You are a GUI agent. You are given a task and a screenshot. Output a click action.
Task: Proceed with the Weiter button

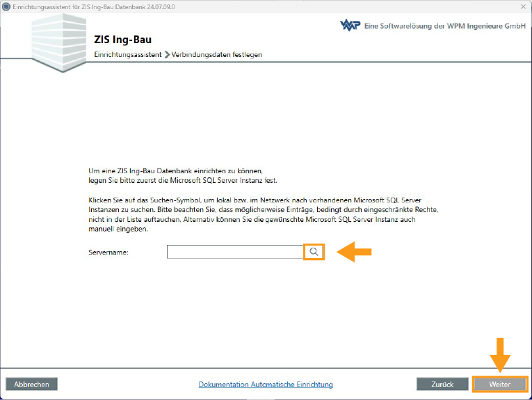click(x=499, y=384)
